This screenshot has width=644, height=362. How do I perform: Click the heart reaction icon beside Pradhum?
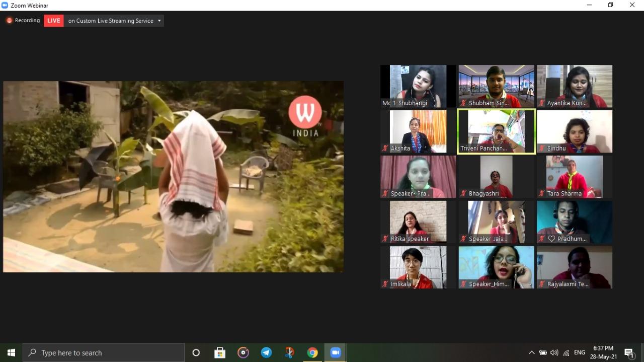click(551, 239)
